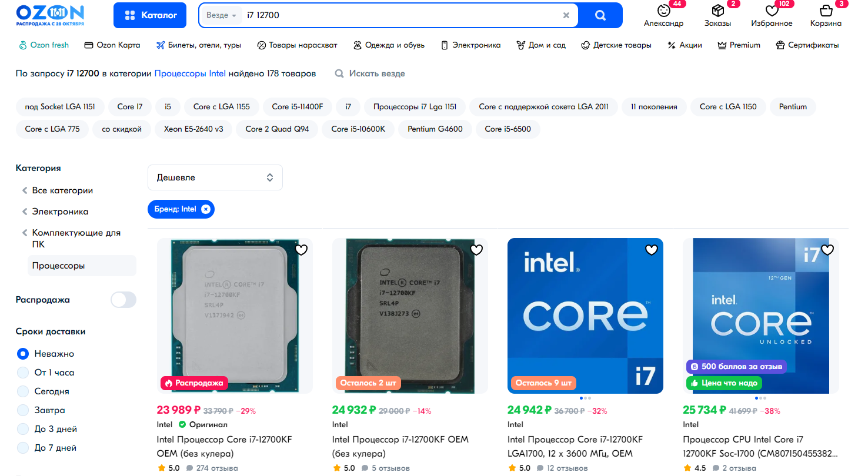Select the Core i5-11400F tag
Screen dimensions: 868x476
[298, 107]
